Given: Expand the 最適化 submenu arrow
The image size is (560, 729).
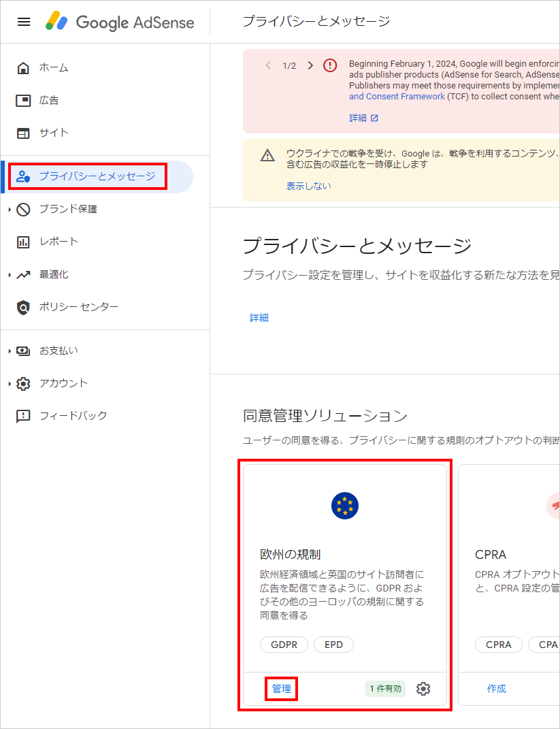Looking at the screenshot, I should pos(10,275).
